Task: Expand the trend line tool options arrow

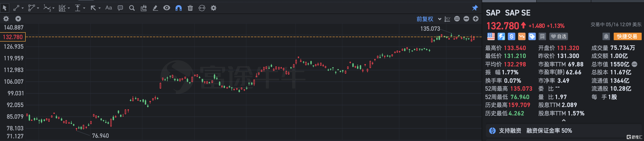Action: click(x=23, y=8)
